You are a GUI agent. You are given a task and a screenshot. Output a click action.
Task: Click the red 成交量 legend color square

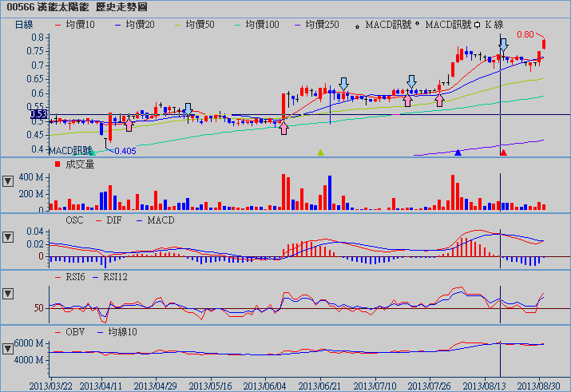[x=57, y=164]
